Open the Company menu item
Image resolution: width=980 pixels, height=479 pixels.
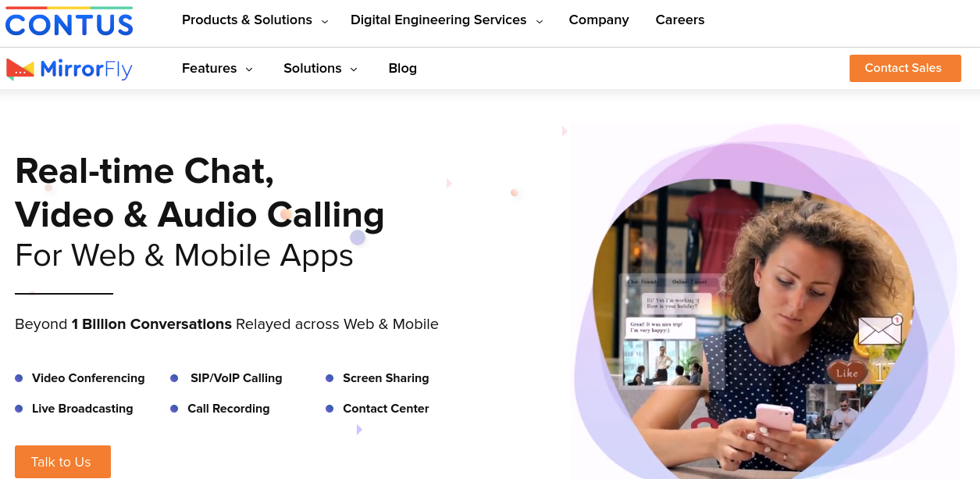tap(599, 20)
